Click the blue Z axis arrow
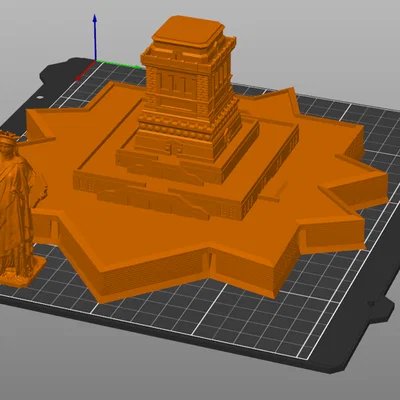This screenshot has width=400, height=400. tap(95, 37)
